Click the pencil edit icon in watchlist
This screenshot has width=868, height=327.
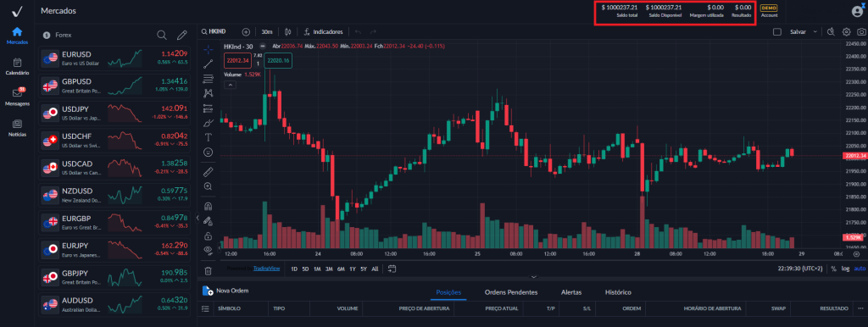pos(181,35)
